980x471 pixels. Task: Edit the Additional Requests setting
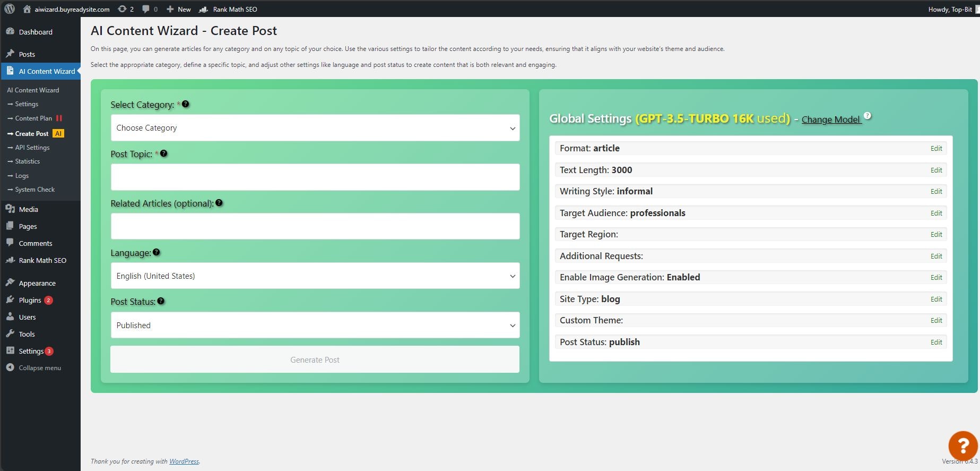936,256
